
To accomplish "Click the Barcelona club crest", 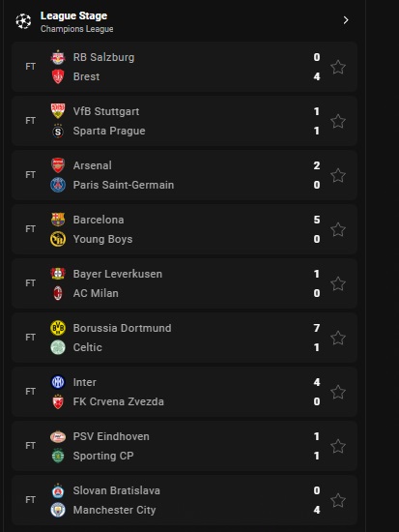I will click(58, 220).
